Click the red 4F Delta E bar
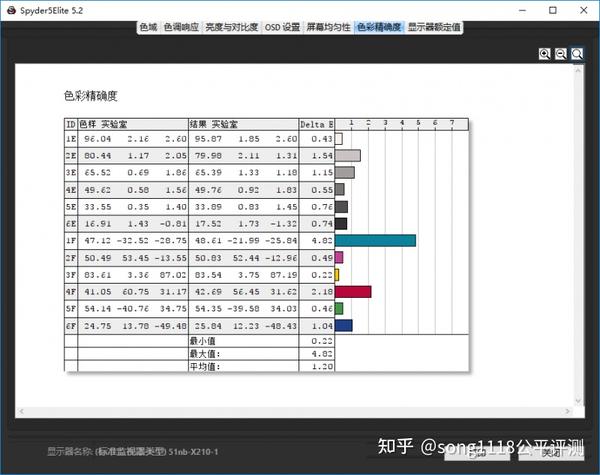This screenshot has width=600, height=475. pos(353,292)
